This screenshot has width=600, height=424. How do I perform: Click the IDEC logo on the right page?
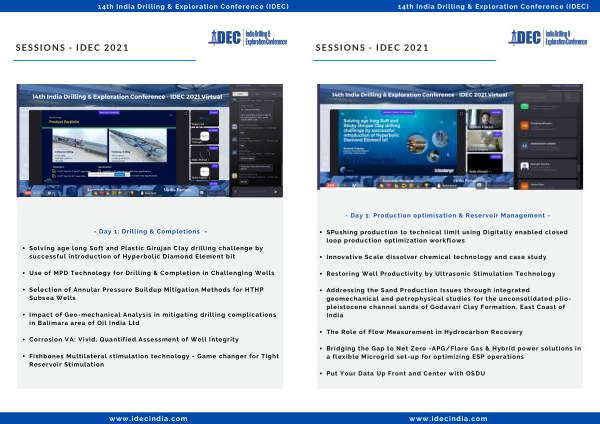pos(548,38)
